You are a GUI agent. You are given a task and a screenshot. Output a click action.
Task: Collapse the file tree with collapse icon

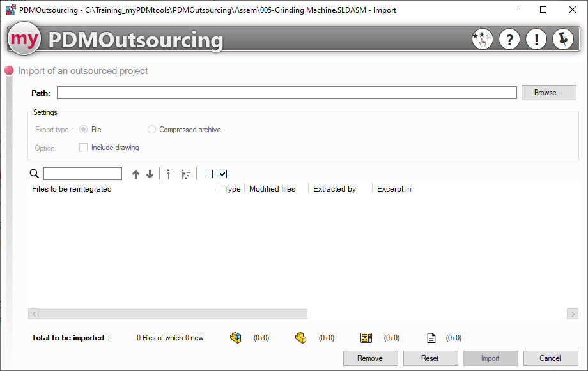coord(170,174)
